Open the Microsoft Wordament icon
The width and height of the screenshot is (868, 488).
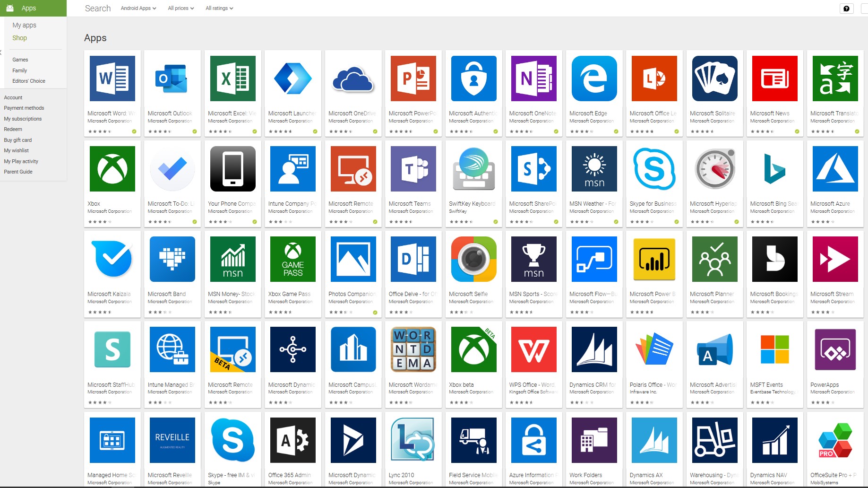coord(413,349)
